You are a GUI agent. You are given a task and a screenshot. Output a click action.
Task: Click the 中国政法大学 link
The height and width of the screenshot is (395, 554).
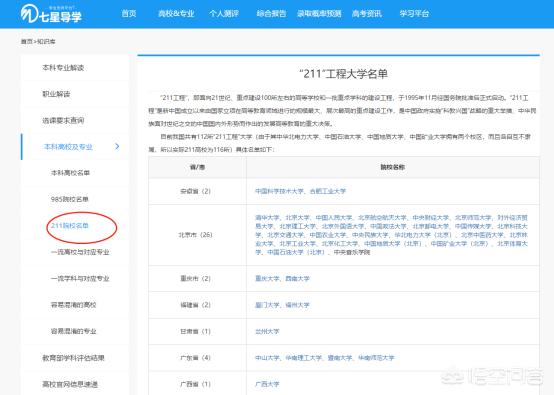(x=388, y=226)
